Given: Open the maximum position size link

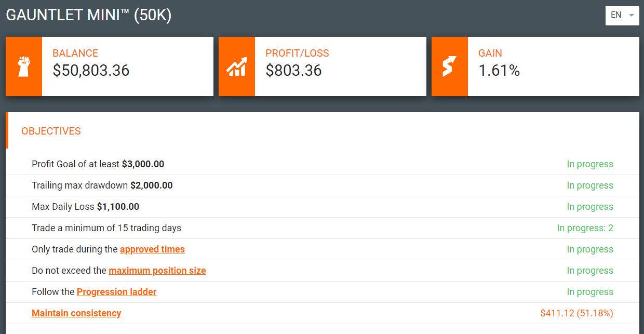Looking at the screenshot, I should tap(157, 271).
